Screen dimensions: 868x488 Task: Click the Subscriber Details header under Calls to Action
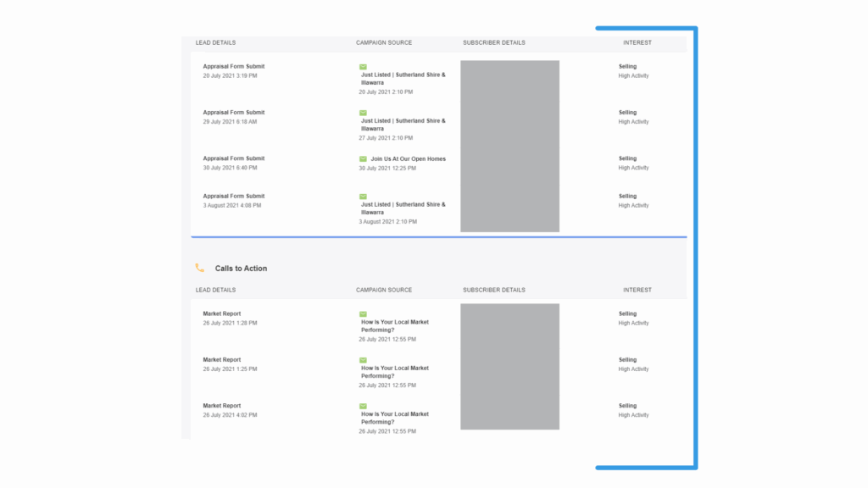coord(494,290)
